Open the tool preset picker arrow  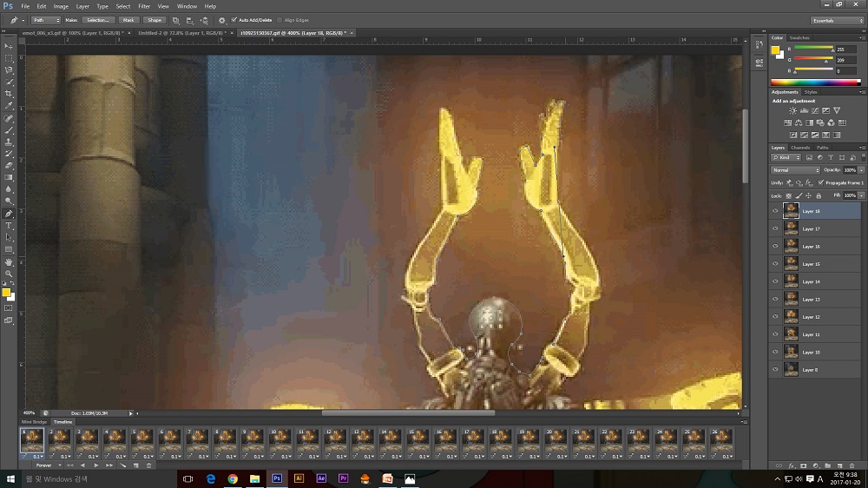coord(23,21)
